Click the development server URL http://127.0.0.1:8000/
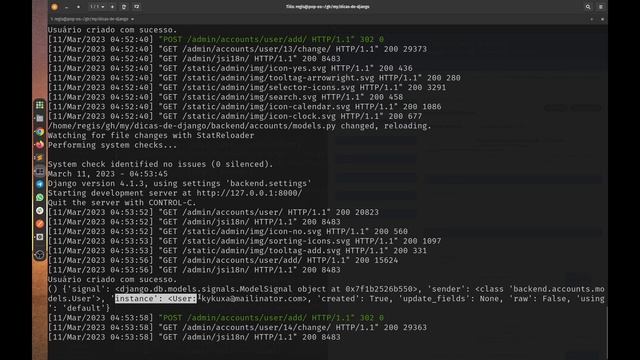 [x=249, y=193]
